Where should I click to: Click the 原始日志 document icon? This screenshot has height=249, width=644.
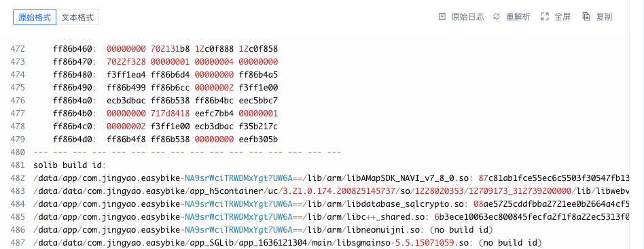(442, 17)
